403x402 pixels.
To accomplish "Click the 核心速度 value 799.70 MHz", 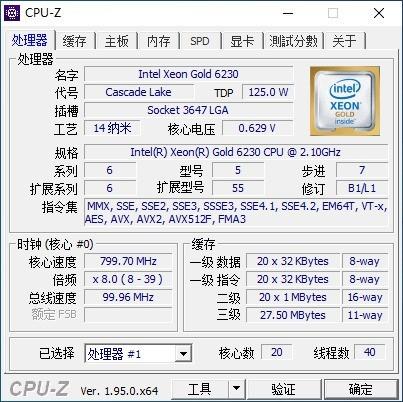I will click(128, 261).
